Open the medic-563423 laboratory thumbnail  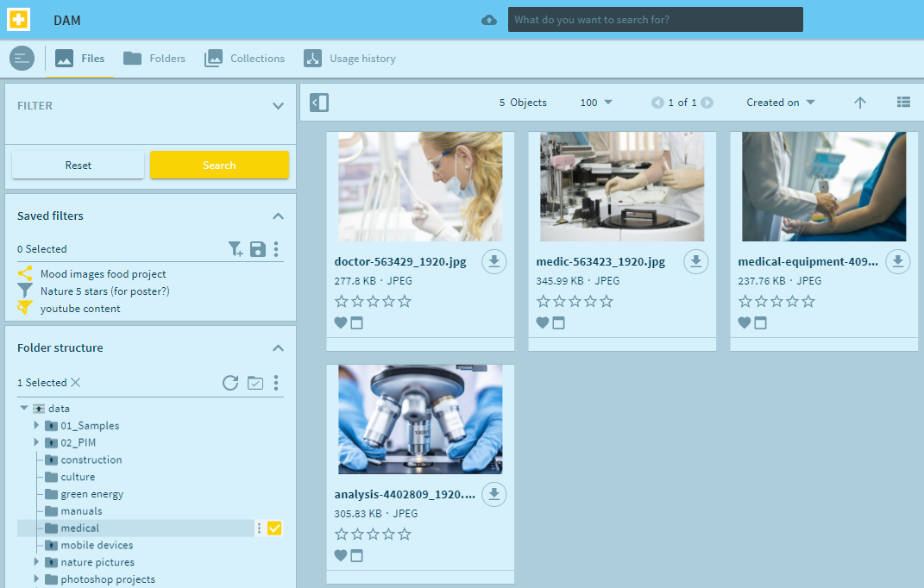(x=622, y=186)
